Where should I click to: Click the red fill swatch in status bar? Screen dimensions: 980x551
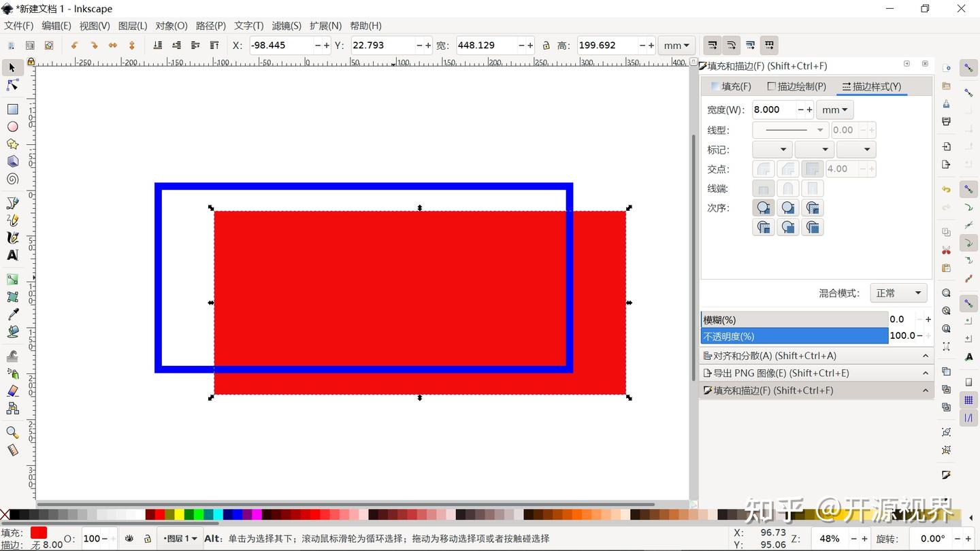point(38,533)
